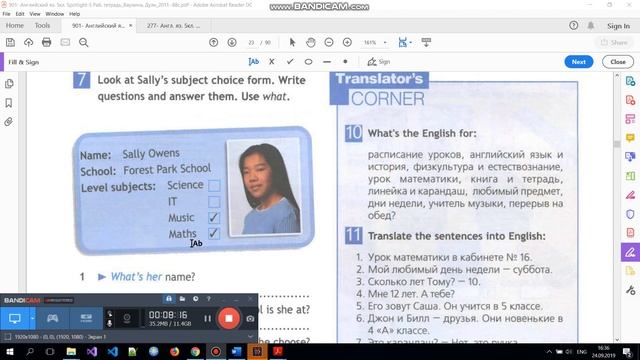The image size is (640, 360).
Task: Select the arrow selection tool
Action: pyautogui.click(x=292, y=42)
